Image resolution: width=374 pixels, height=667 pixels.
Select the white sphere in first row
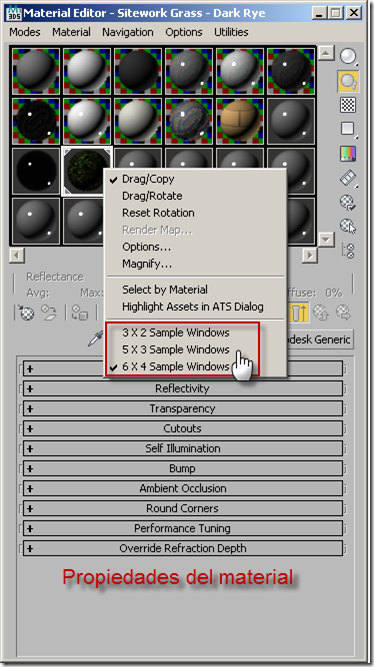click(x=87, y=71)
